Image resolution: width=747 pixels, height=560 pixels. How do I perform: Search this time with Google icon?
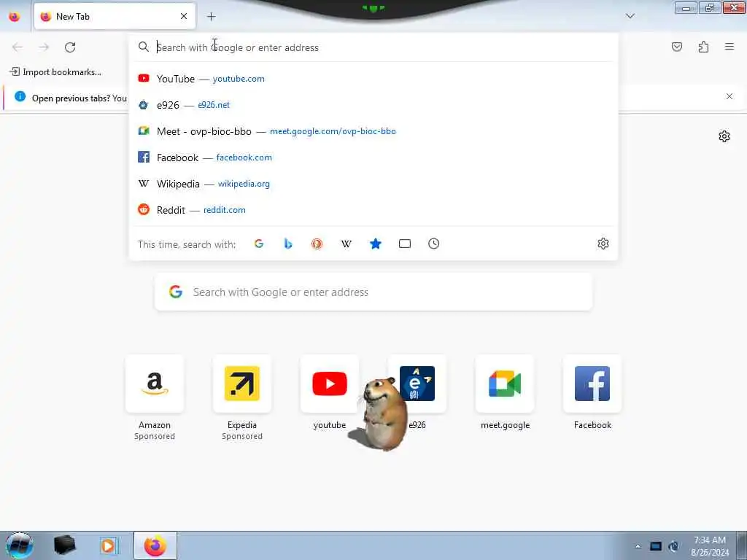click(x=259, y=244)
